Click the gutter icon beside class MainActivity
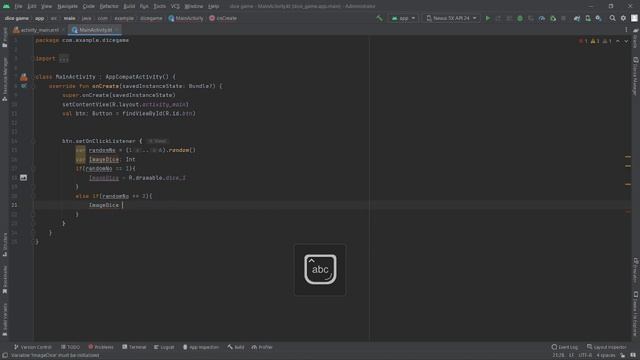The image size is (640, 360). click(24, 77)
